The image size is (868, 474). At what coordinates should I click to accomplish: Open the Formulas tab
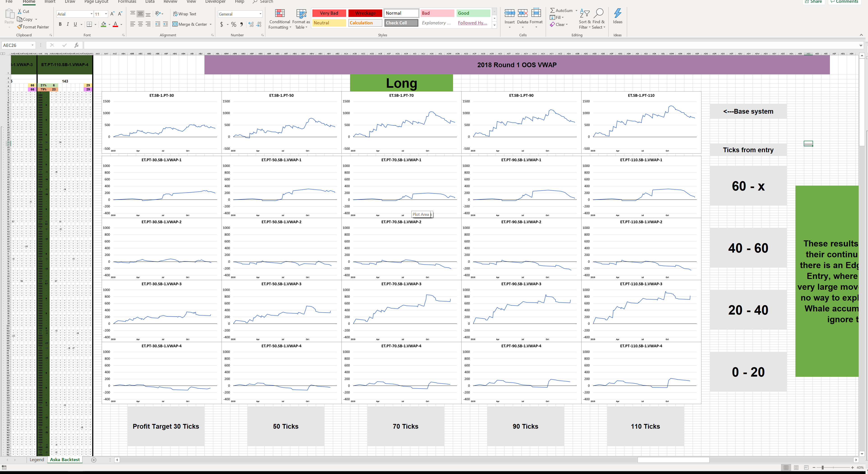[x=127, y=2]
